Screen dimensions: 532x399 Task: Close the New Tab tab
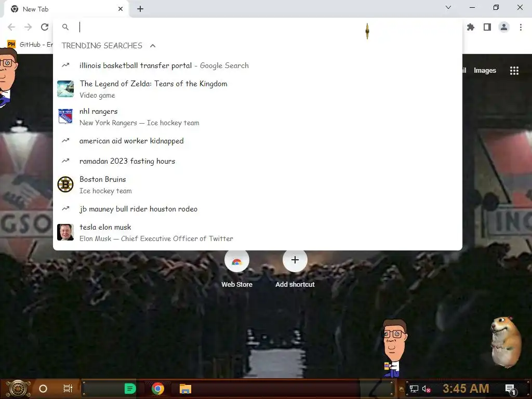pyautogui.click(x=121, y=9)
